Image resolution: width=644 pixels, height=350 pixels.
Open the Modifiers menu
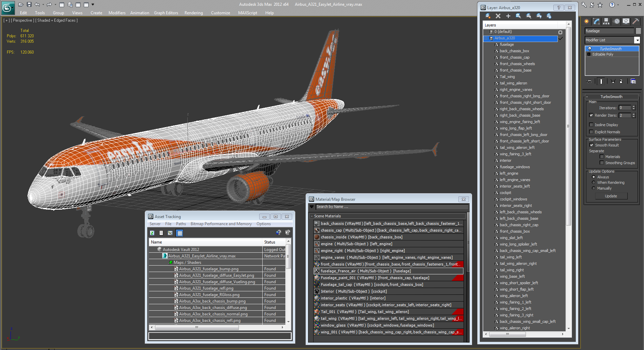click(117, 13)
